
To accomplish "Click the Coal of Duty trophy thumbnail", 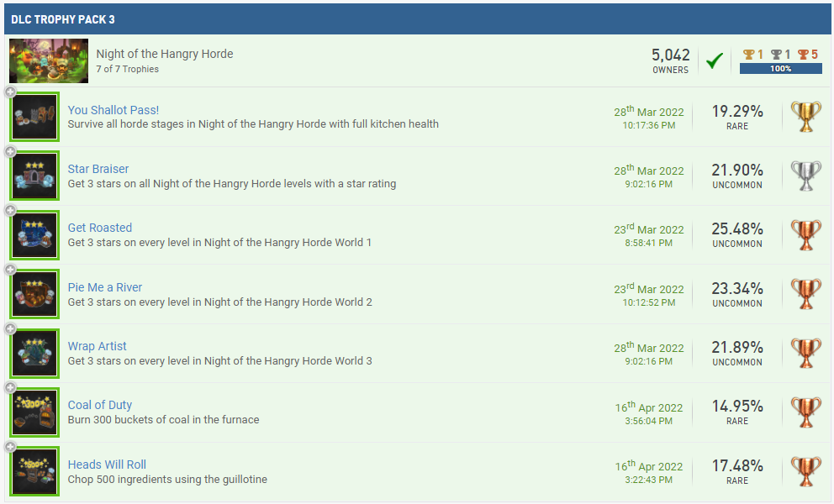I will click(34, 412).
